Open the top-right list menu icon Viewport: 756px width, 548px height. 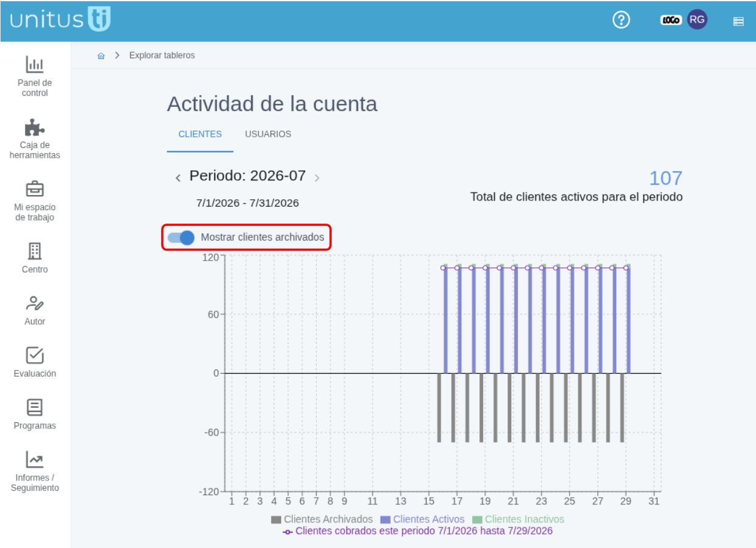pyautogui.click(x=738, y=21)
